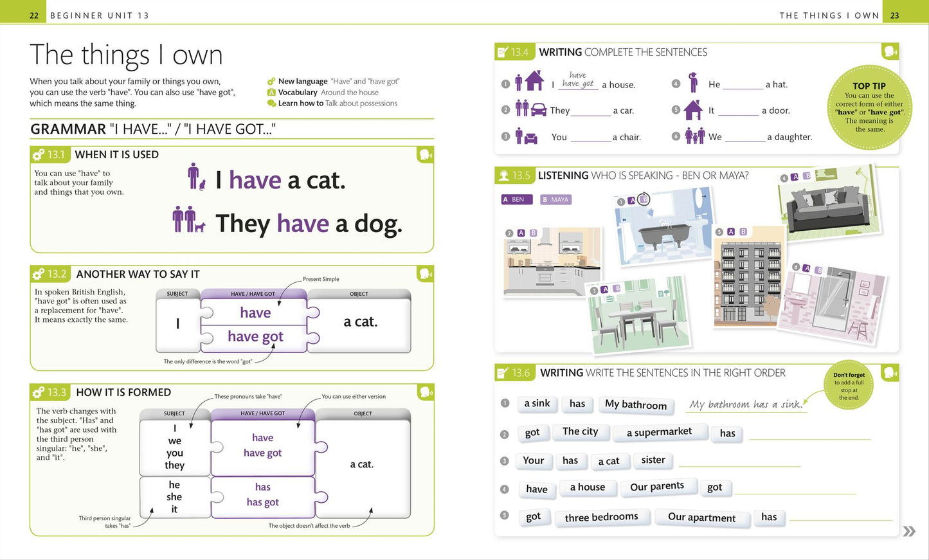Screen dimensions: 929x560
Task: Click the person and armchair pictogram
Action: [527, 136]
